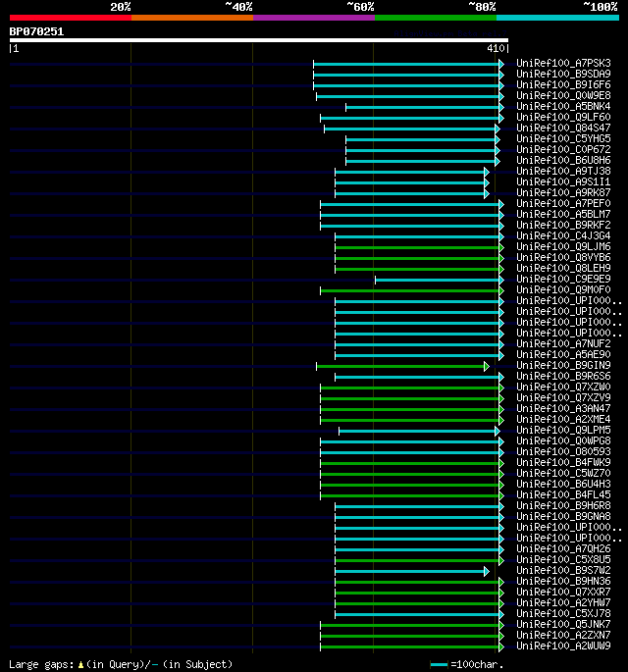This screenshot has width=628, height=672.
Task: Select hit UniRef100_B9I6F6
Action: [563, 84]
